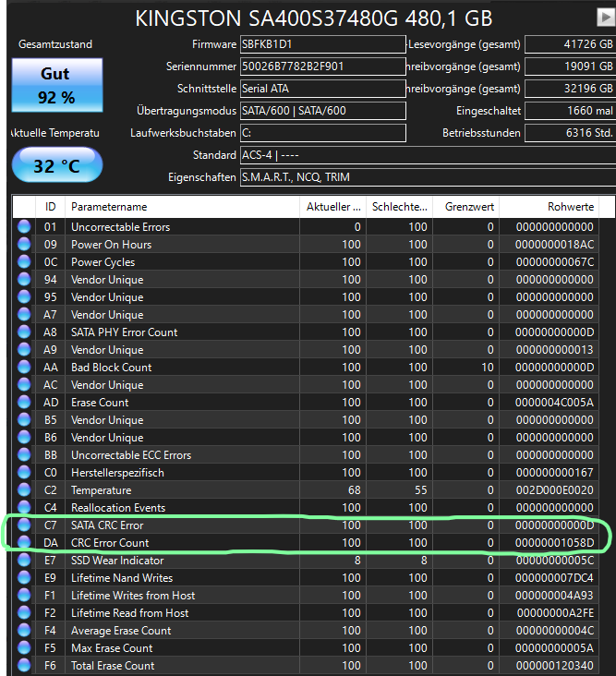
Task: Click raw value 0000004C005A of Erase Count
Action: pos(554,403)
